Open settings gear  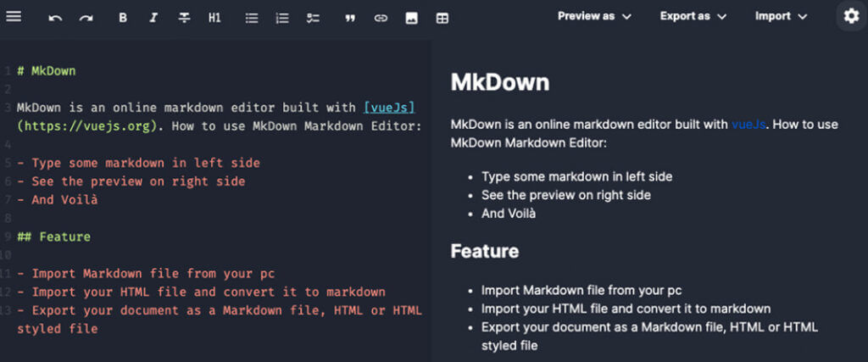coord(851,16)
